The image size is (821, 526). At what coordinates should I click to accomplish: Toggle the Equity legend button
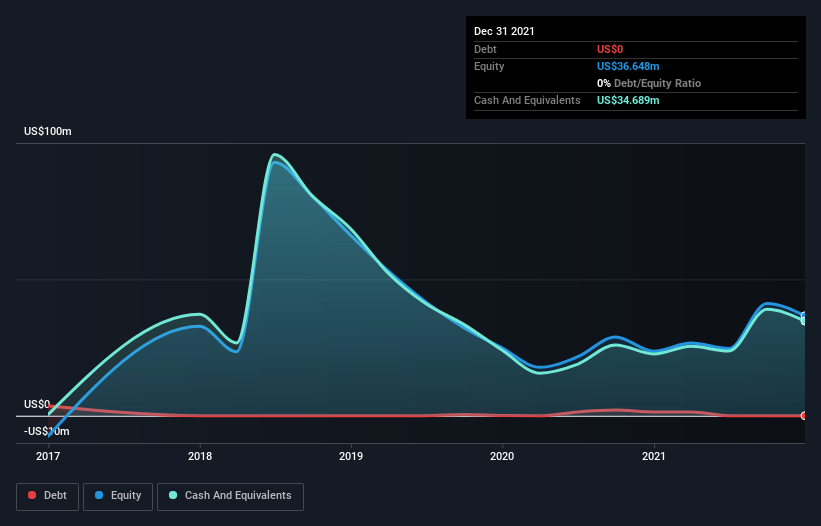pyautogui.click(x=118, y=496)
